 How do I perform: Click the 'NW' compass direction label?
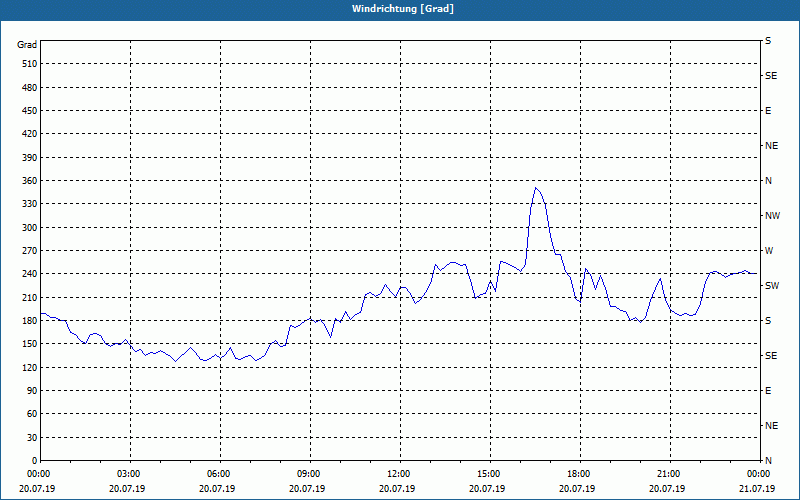772,216
